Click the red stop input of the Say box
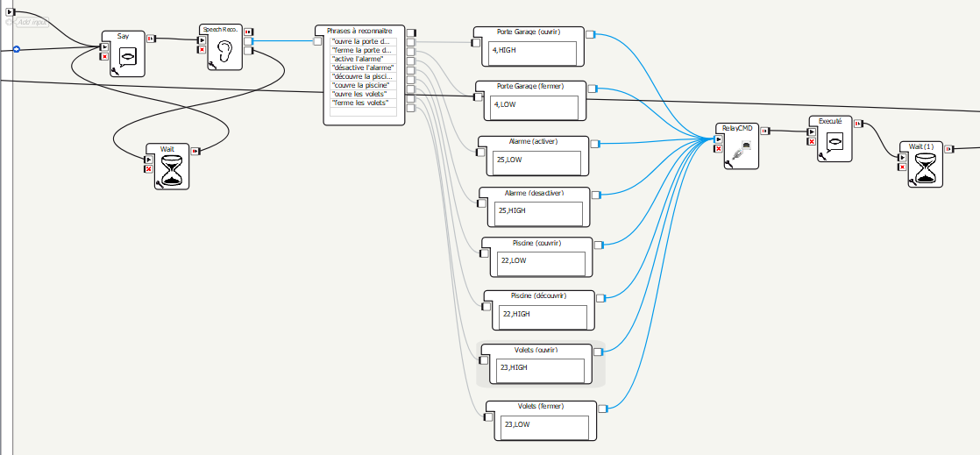This screenshot has width=980, height=455. tap(105, 57)
